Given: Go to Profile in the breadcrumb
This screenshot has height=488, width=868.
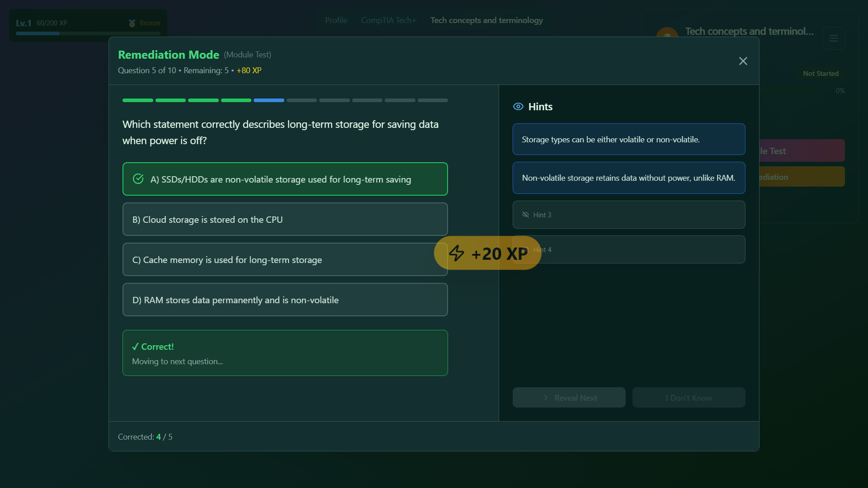Looking at the screenshot, I should click(336, 20).
